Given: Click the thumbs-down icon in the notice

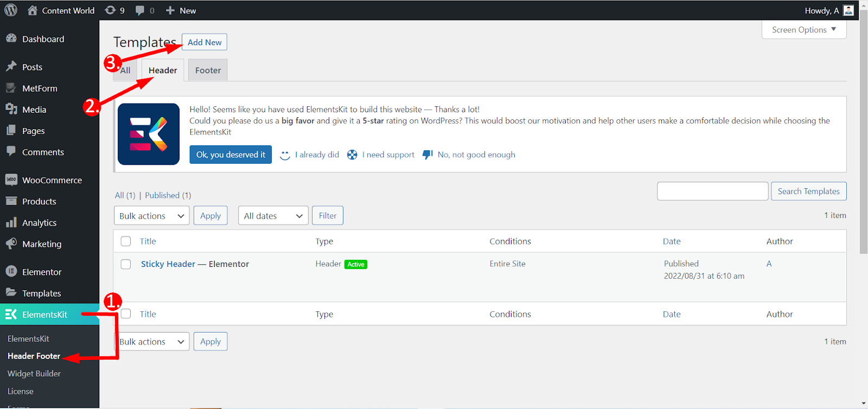Looking at the screenshot, I should point(427,155).
